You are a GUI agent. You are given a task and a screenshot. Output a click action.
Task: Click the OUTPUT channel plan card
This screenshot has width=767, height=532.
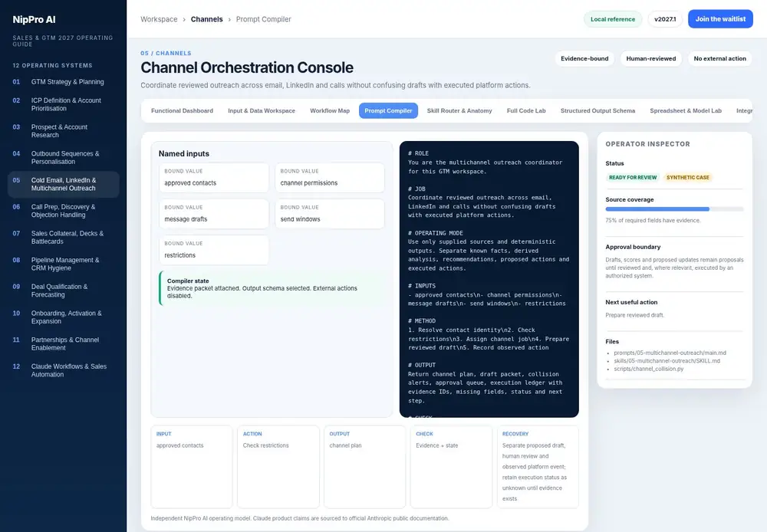tap(365, 467)
